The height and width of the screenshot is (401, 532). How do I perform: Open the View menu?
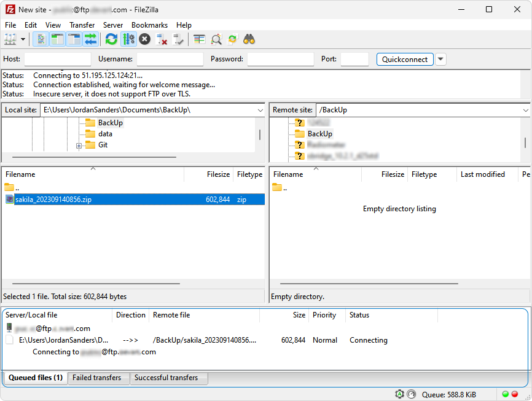53,25
